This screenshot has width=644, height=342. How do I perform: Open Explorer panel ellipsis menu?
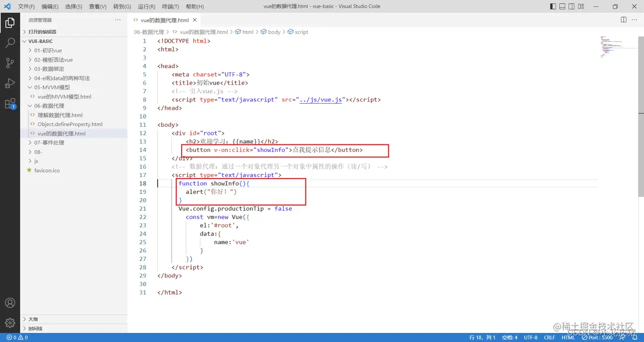[118, 20]
